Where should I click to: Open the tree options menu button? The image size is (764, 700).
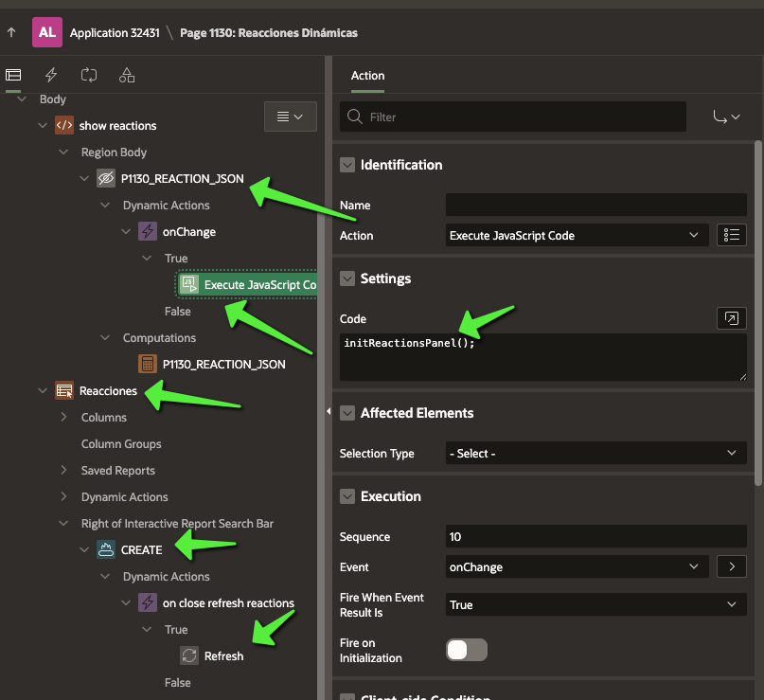pyautogui.click(x=289, y=117)
